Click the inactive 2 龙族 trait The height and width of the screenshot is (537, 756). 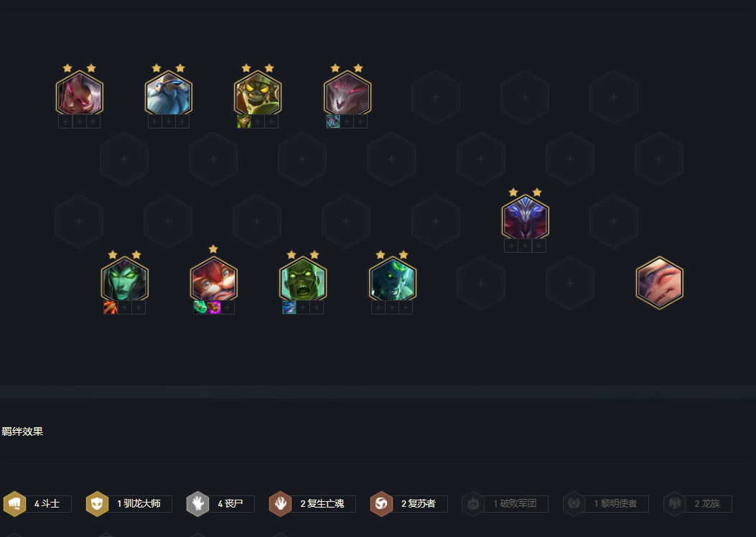[698, 504]
